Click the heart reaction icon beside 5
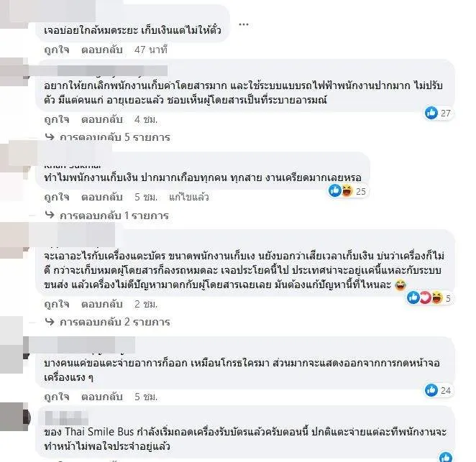The height and width of the screenshot is (462, 476). click(x=425, y=297)
